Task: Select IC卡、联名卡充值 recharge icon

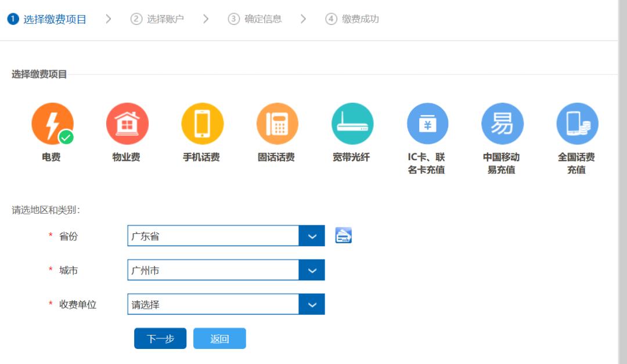Action: [428, 122]
